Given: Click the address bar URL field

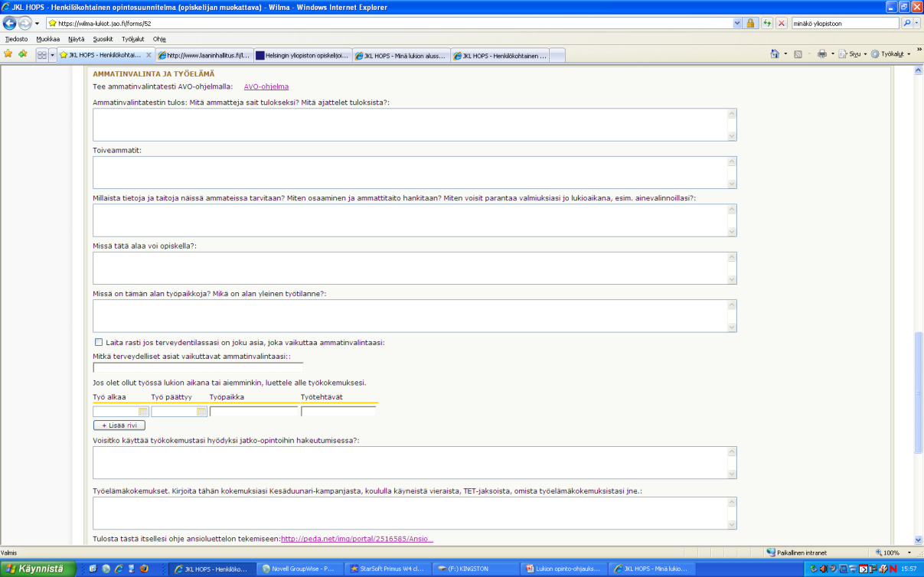Looking at the screenshot, I should click(389, 23).
